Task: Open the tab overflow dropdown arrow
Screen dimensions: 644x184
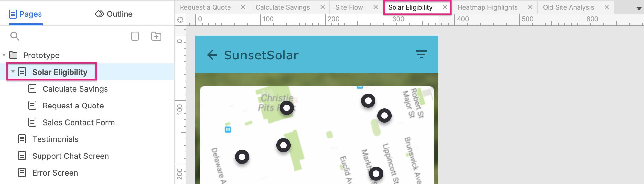Action: click(x=639, y=8)
